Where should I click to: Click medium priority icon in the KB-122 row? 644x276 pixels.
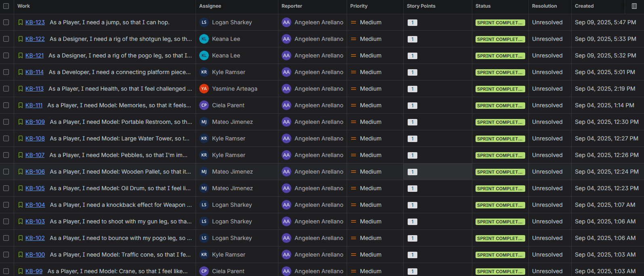(354, 39)
